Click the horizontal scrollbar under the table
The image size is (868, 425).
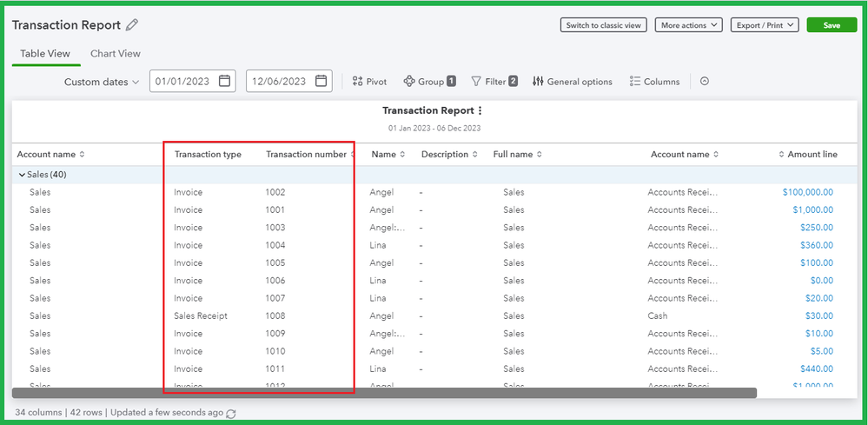[384, 393]
